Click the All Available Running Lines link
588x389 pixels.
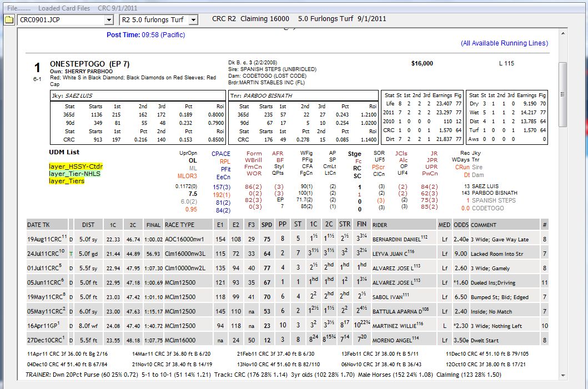point(504,43)
